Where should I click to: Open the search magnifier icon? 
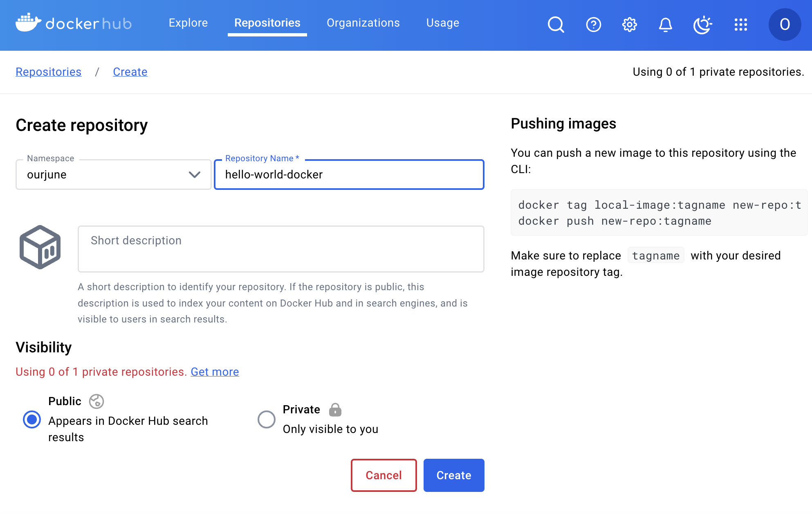556,25
